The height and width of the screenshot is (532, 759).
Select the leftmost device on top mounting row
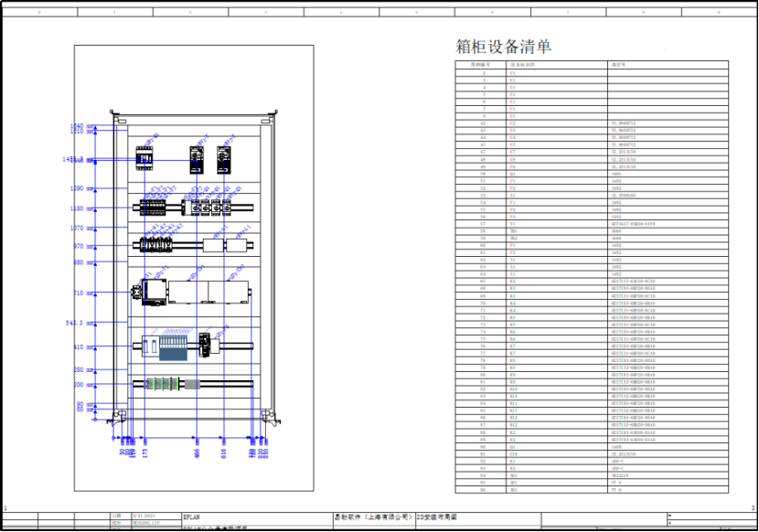pos(144,158)
